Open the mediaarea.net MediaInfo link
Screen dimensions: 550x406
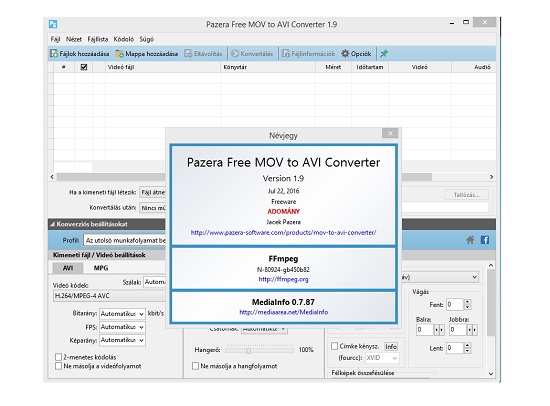(283, 312)
